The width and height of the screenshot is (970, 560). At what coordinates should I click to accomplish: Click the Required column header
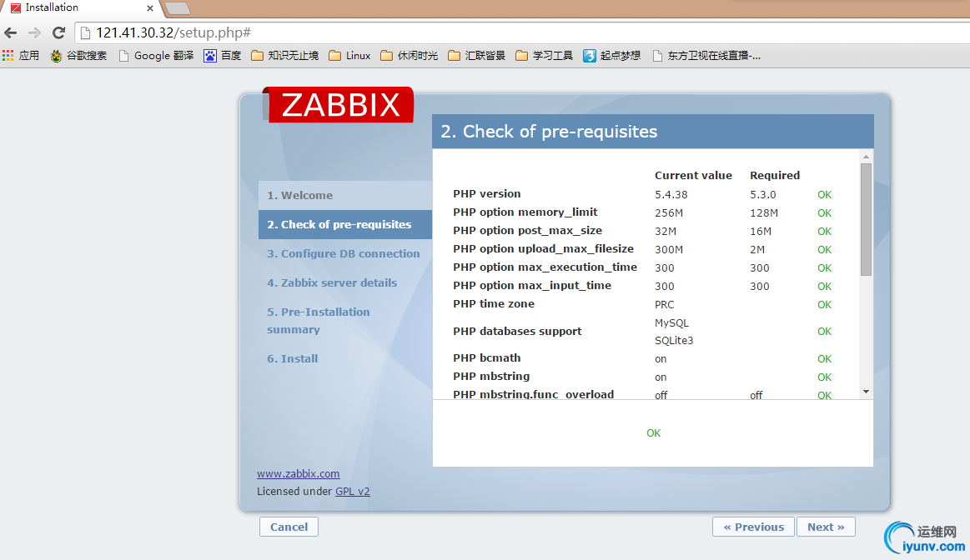click(x=775, y=176)
